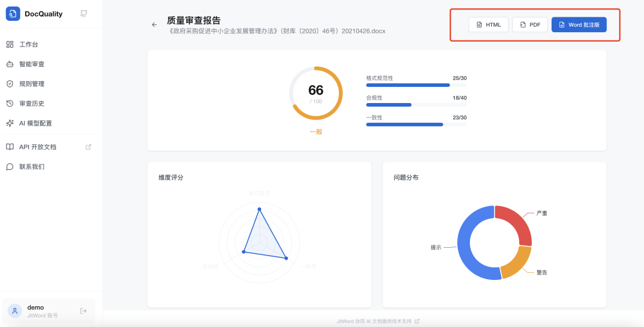Viewport: 644px width, 327px height.
Task: Click the 一致性 progress bar
Action: pyautogui.click(x=416, y=124)
